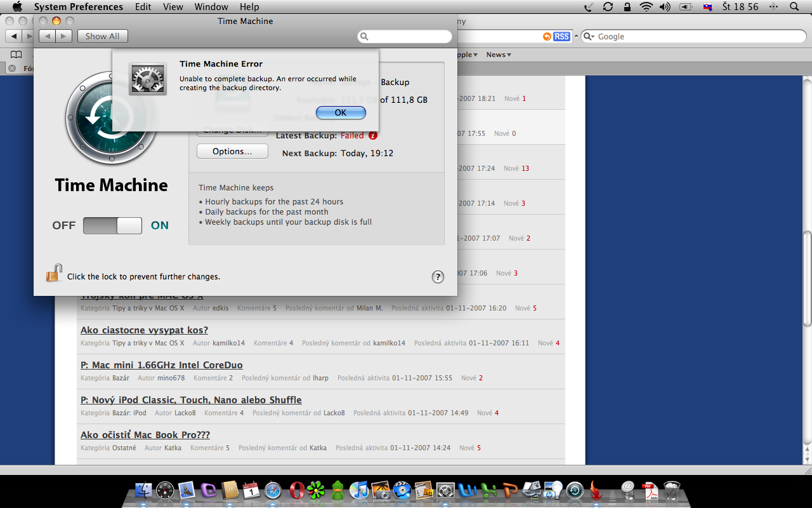Click the preferences back arrow beside Show All
This screenshot has width=812, height=508.
(x=47, y=36)
